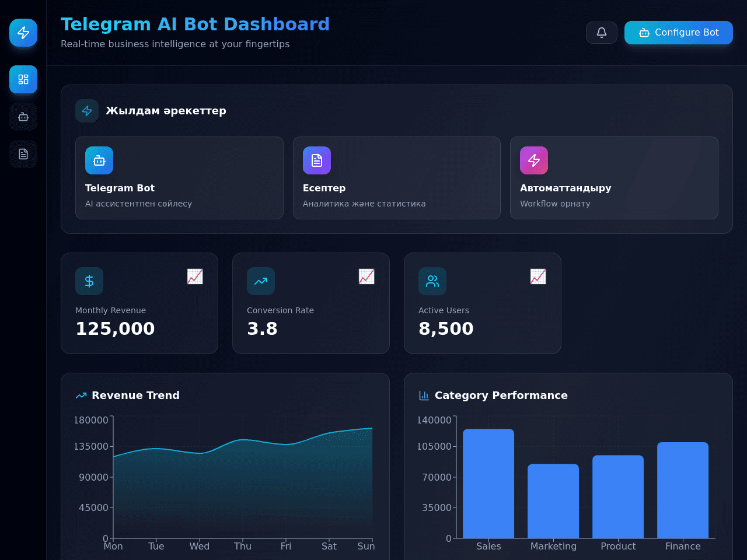Click the users icon on Active Users
This screenshot has height=560, width=747.
[x=432, y=281]
